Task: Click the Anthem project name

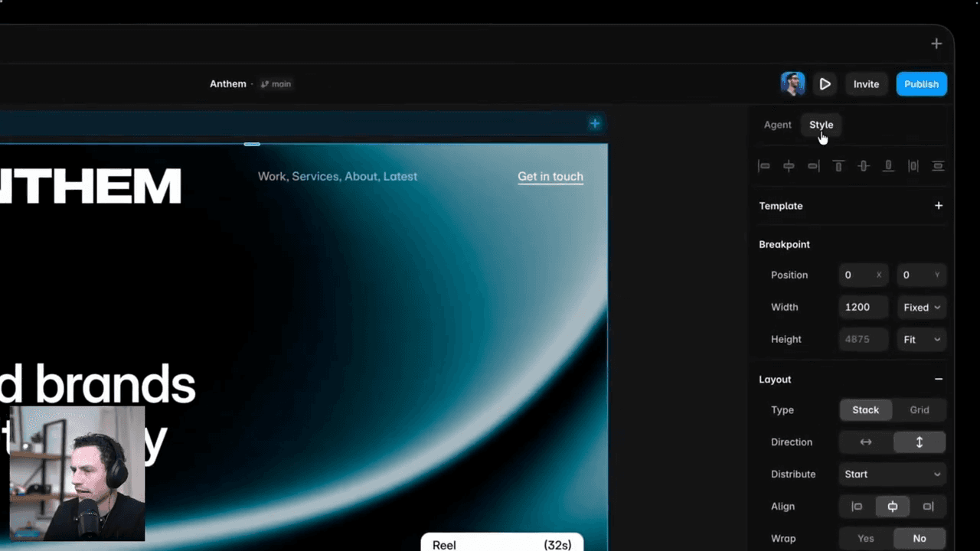Action: point(228,84)
